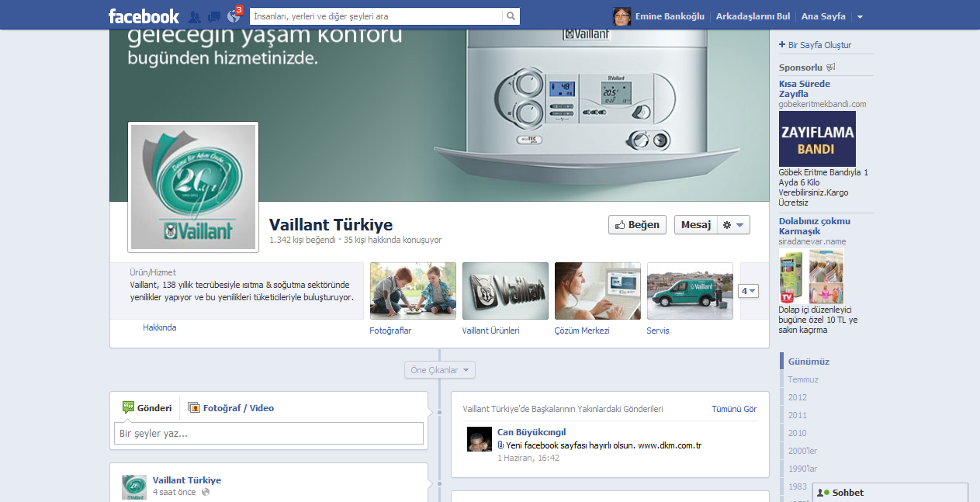This screenshot has height=502, width=980.
Task: Jump to 2012 on timeline
Action: [798, 397]
